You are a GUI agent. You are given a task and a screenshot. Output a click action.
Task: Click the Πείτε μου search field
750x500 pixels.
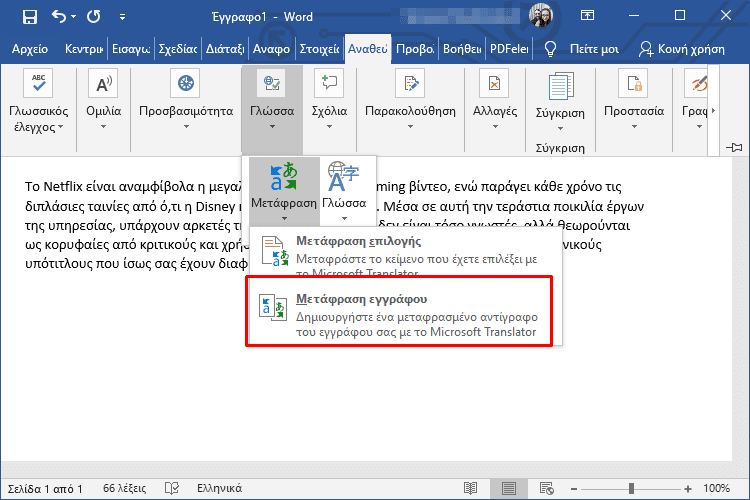594,49
